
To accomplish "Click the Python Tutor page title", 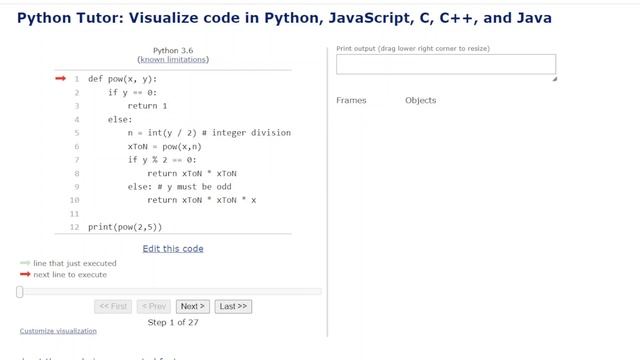I will tap(284, 18).
